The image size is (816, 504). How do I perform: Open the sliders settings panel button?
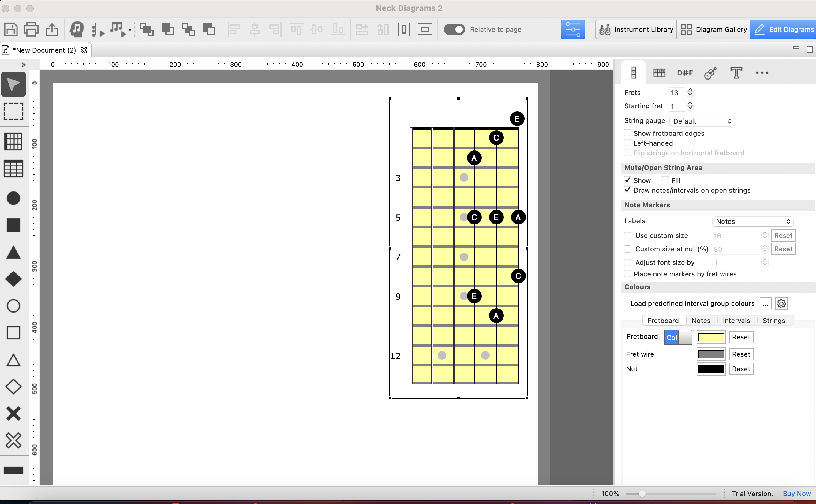tap(573, 29)
